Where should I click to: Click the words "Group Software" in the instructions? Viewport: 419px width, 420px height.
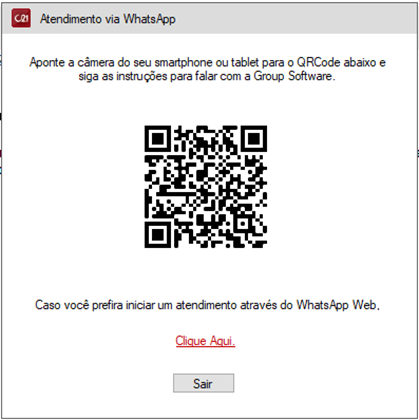(293, 76)
